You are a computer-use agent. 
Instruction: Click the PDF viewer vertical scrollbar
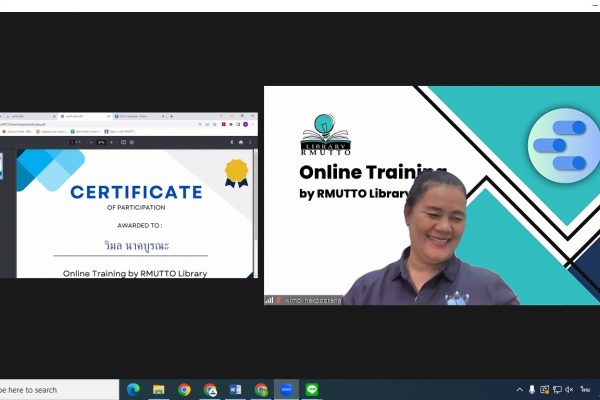[256, 195]
